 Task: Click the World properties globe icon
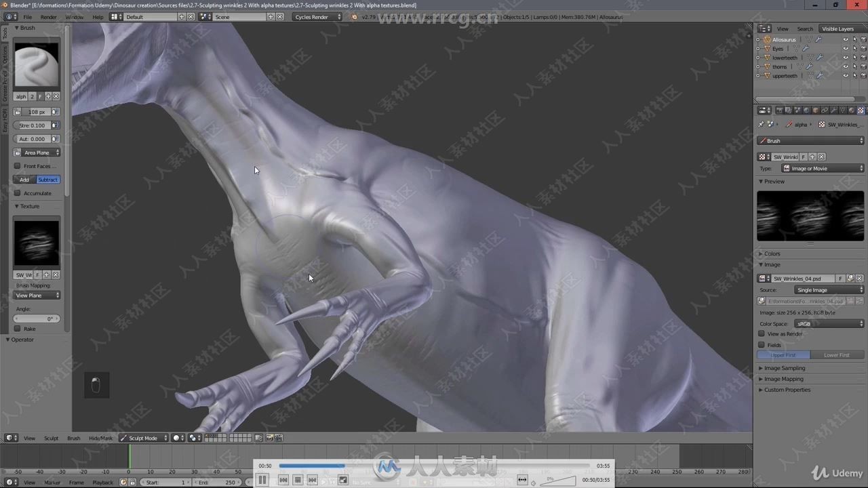(806, 110)
